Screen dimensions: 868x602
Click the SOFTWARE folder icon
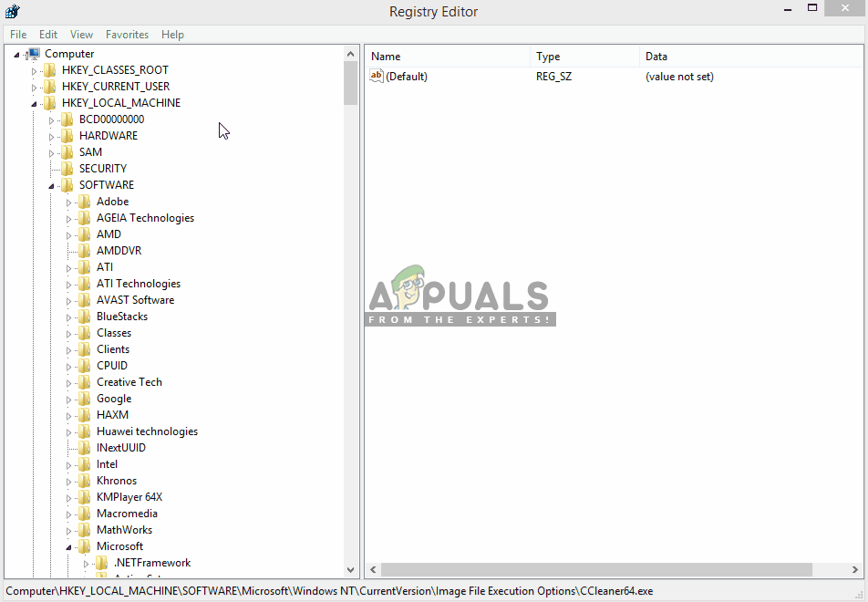pos(67,185)
